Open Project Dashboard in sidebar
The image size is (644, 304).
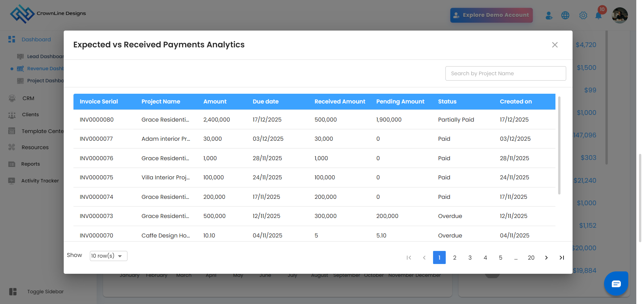(x=45, y=81)
